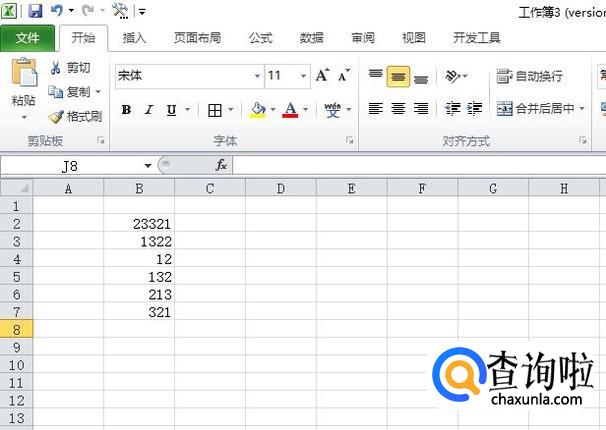606x430 pixels.
Task: Open the font color dropdown arrow
Action: pos(306,110)
